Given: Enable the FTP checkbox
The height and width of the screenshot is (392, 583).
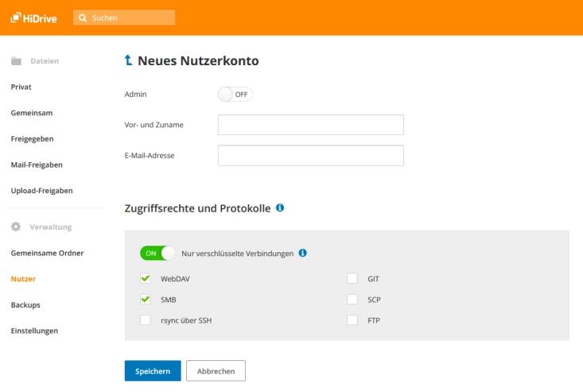Looking at the screenshot, I should pyautogui.click(x=352, y=320).
